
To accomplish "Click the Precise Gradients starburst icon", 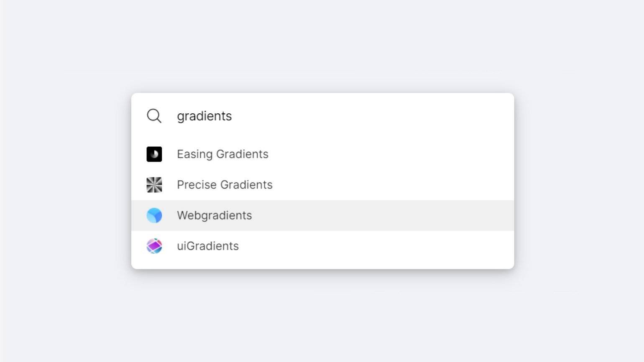I will click(154, 185).
